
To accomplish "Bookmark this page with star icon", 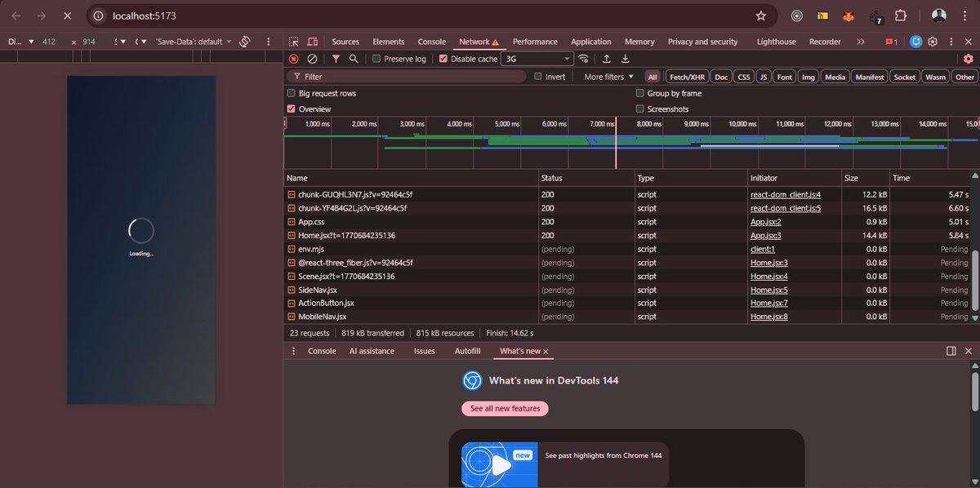I will coord(761,16).
